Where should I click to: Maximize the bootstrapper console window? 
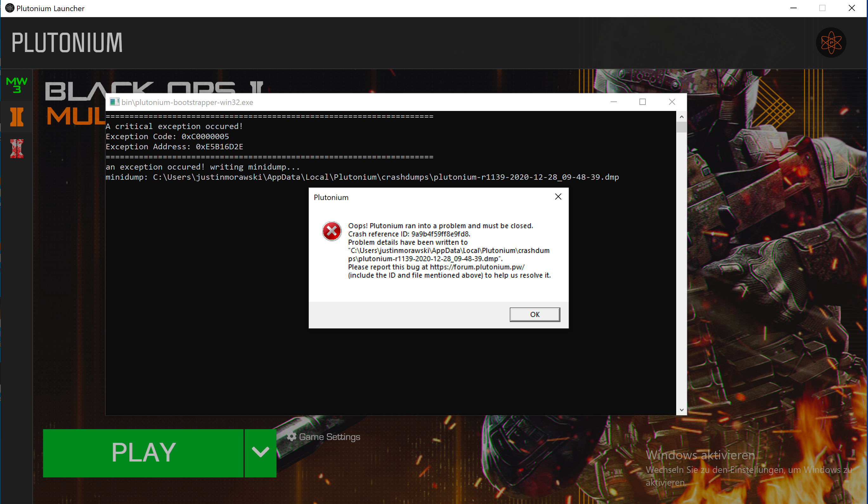tap(642, 102)
